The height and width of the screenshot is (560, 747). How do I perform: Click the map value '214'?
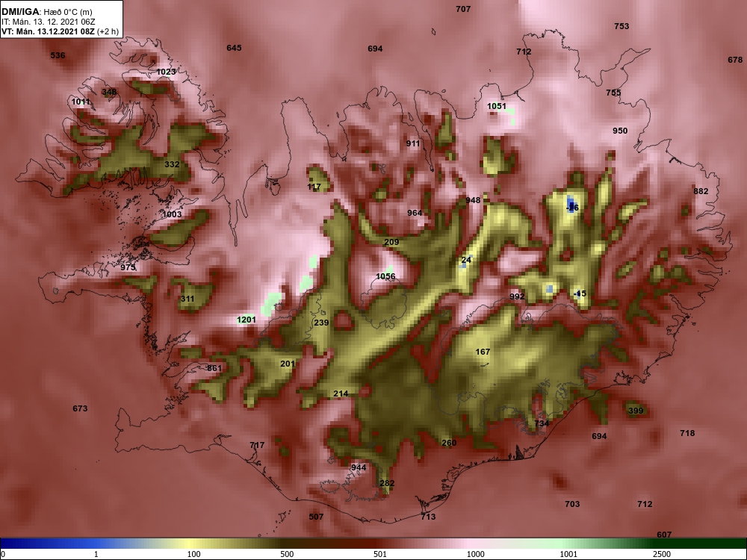341,393
